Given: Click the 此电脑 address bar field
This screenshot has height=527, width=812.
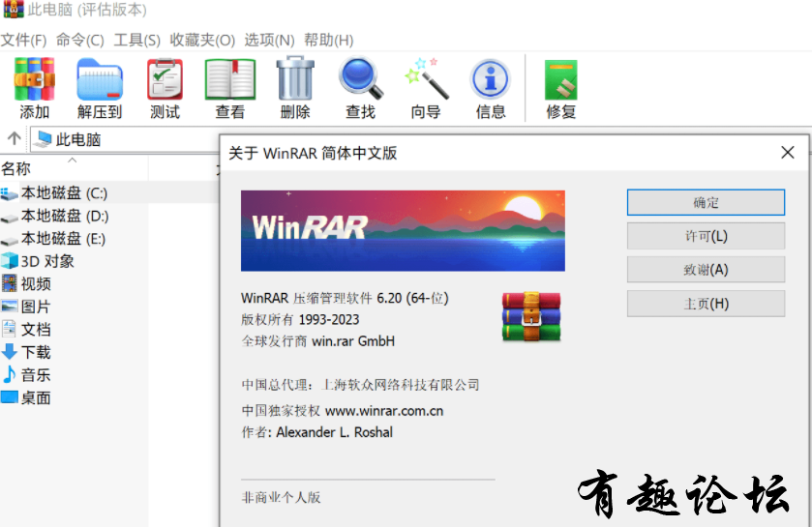Looking at the screenshot, I should [124, 139].
